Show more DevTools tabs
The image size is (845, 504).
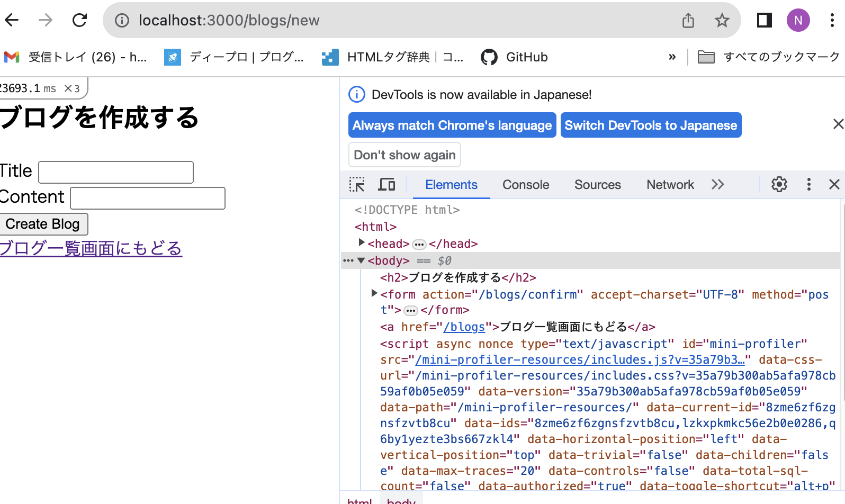717,184
